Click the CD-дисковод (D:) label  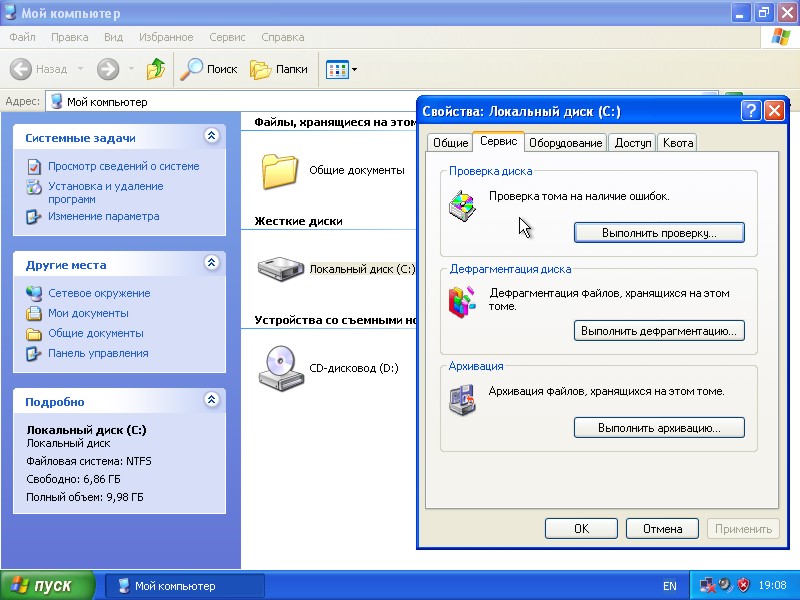354,368
